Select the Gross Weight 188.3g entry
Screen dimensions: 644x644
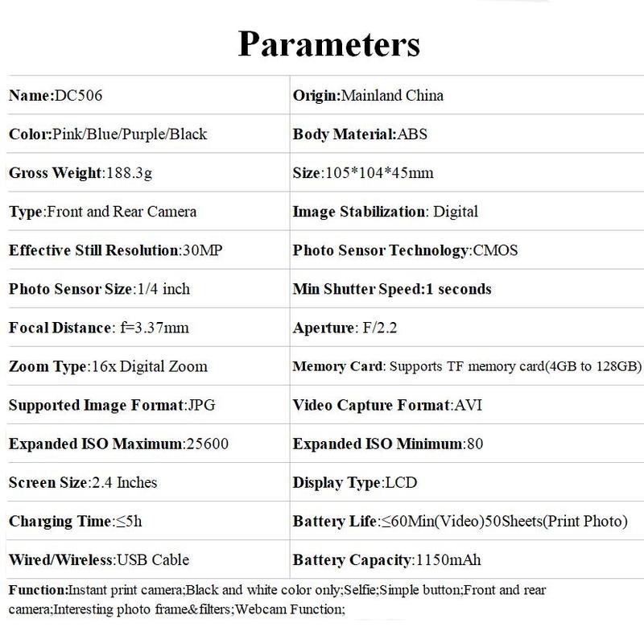[x=80, y=172]
